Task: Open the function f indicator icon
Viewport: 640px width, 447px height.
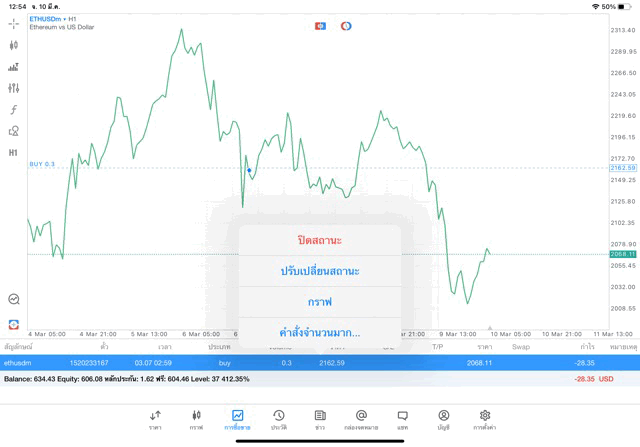Action: [x=13, y=110]
